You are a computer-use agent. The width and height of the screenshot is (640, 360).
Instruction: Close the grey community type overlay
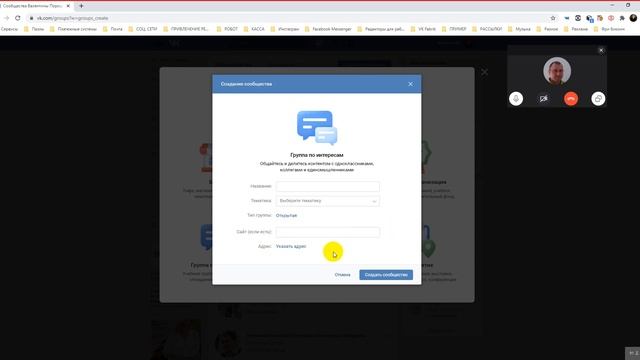484,72
